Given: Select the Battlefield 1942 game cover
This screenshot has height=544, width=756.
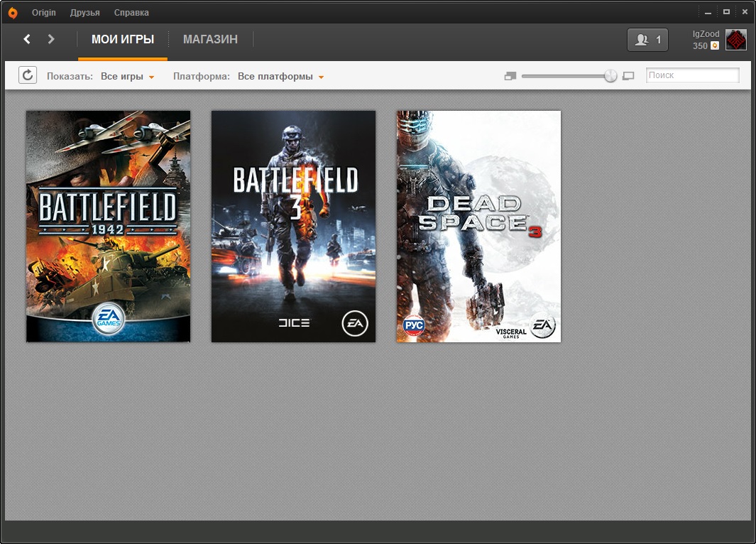Looking at the screenshot, I should tap(108, 226).
